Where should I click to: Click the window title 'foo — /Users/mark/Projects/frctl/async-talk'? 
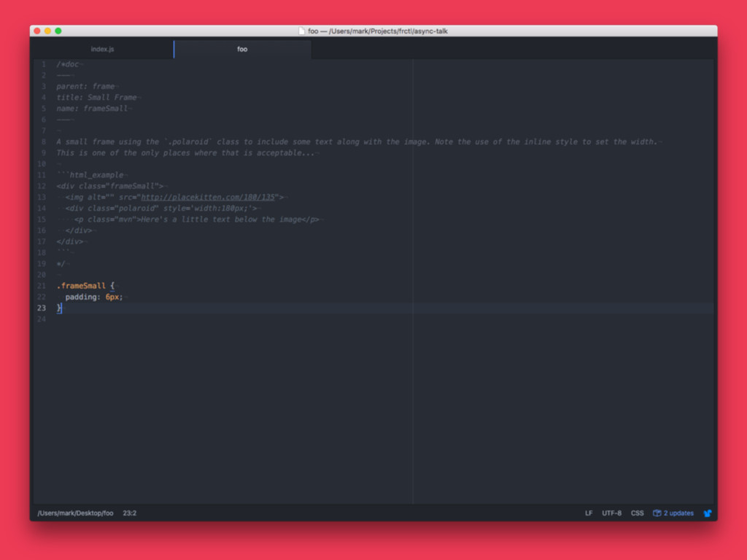coord(378,31)
